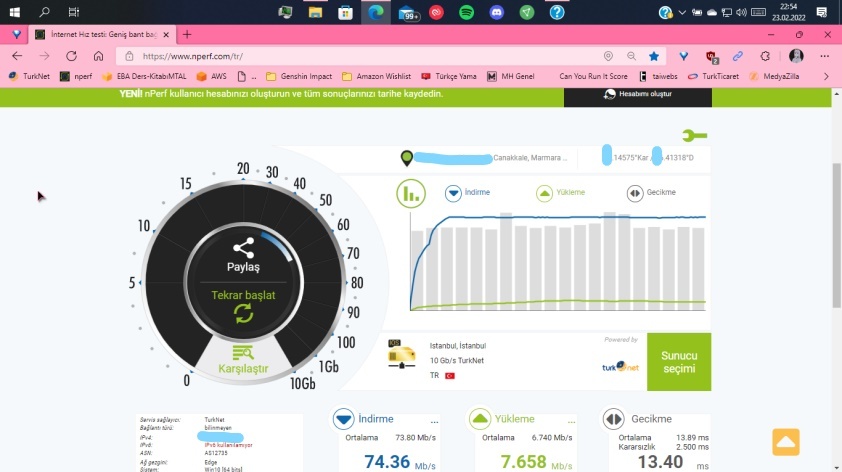
Task: Click the orange scroll-to-top arrow button
Action: pyautogui.click(x=785, y=442)
